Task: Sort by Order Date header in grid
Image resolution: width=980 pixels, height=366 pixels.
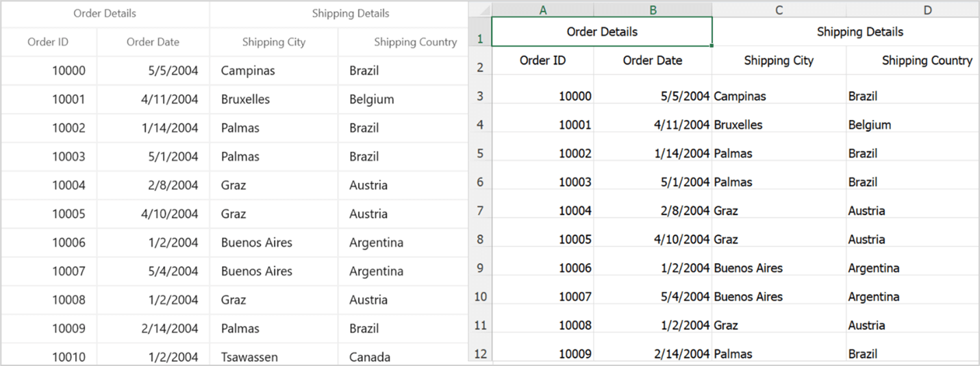Action: click(153, 42)
